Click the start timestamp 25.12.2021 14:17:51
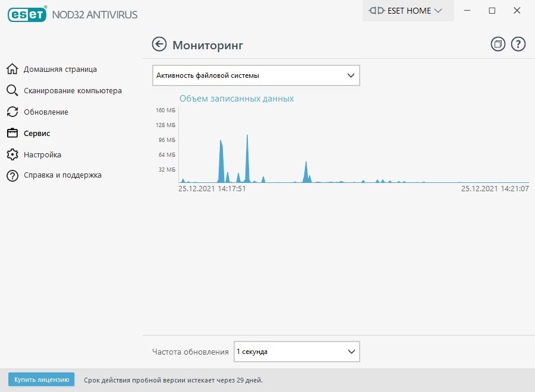The width and height of the screenshot is (535, 392). point(212,188)
